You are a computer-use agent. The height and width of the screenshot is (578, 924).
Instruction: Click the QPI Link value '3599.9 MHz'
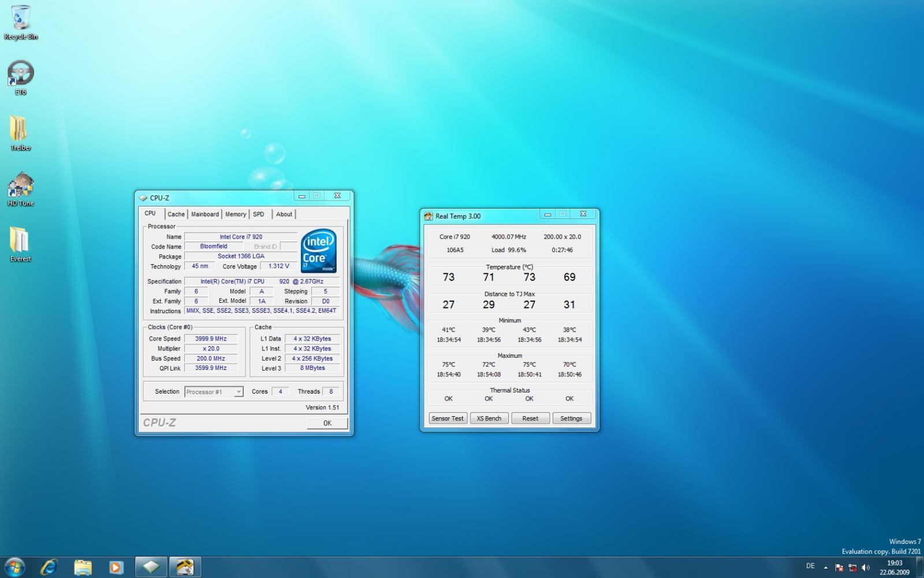pyautogui.click(x=211, y=368)
